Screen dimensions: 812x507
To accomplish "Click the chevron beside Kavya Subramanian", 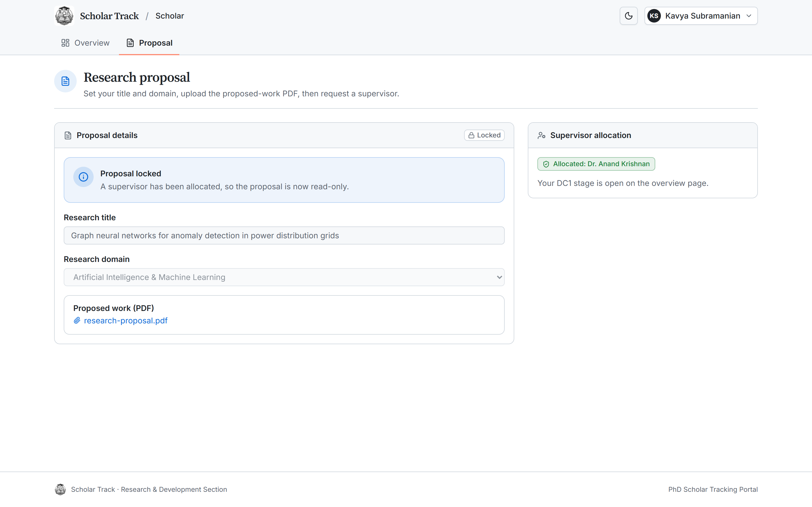I will click(x=749, y=16).
